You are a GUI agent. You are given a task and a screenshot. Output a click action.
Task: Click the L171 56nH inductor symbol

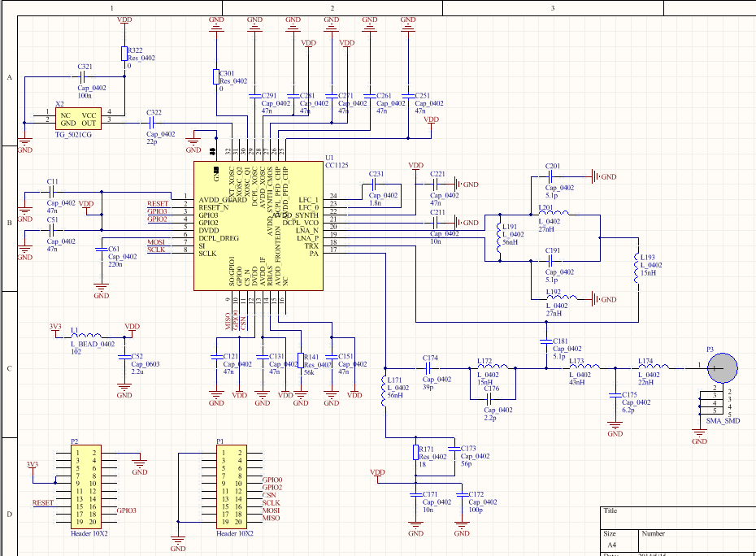pos(385,392)
